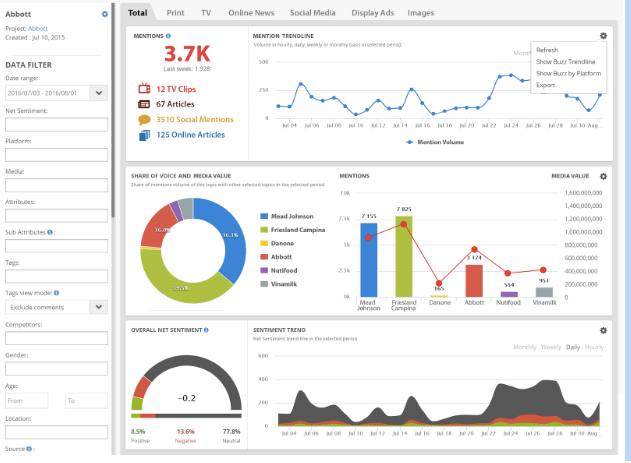Click the Social Mentions speech bubble icon
Screen dimensions: 631x463
click(144, 119)
